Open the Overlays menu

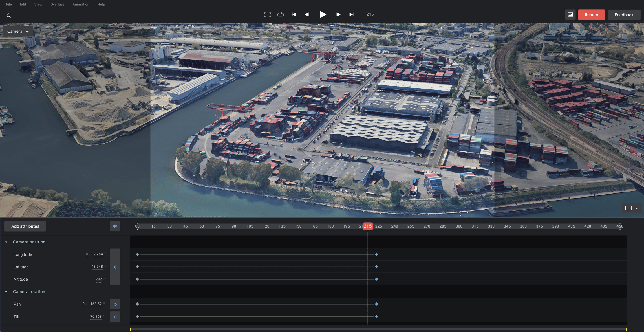click(57, 4)
